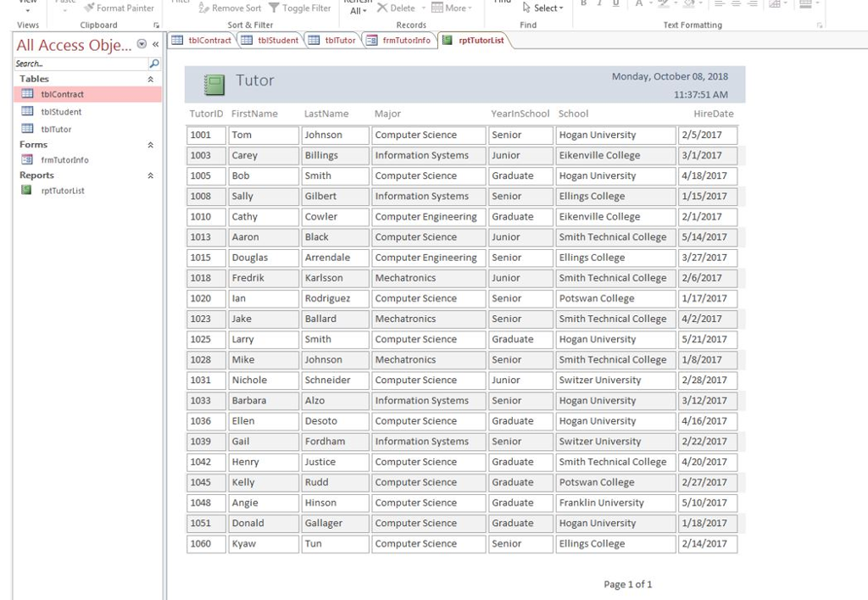This screenshot has width=868, height=600.
Task: Open the Text Formatting dialog launcher
Action: click(819, 25)
